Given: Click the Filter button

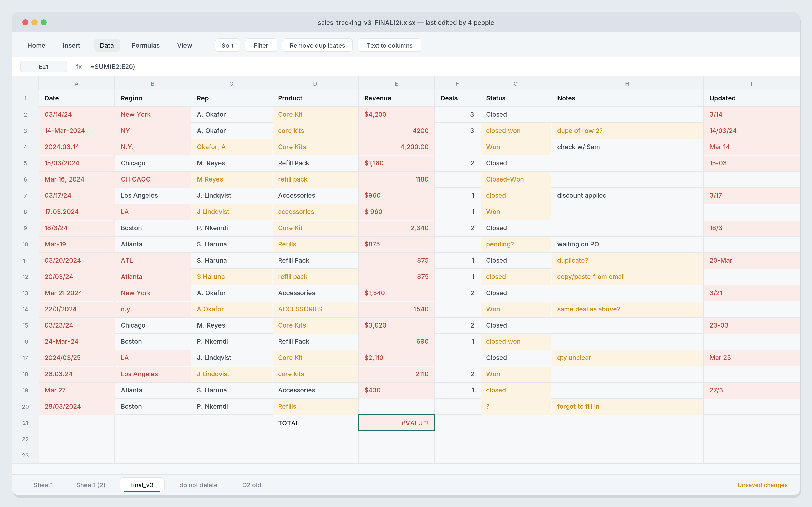Looking at the screenshot, I should click(x=261, y=45).
